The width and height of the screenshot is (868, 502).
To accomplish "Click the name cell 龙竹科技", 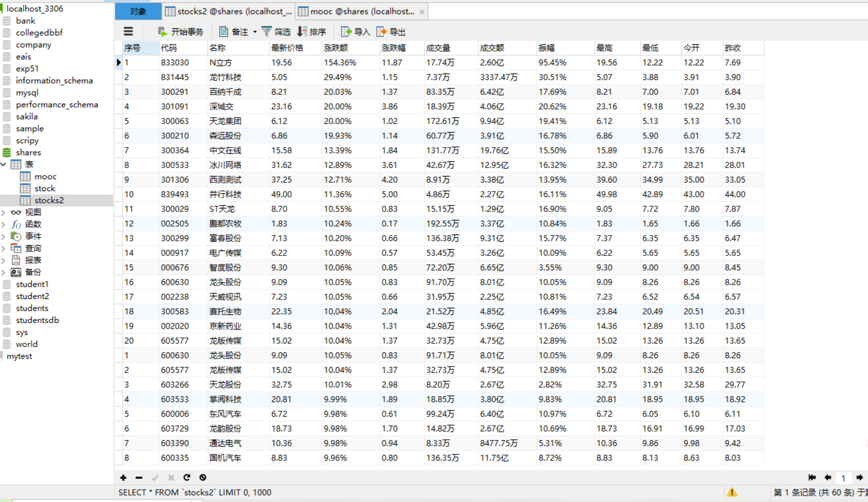I will [x=239, y=77].
